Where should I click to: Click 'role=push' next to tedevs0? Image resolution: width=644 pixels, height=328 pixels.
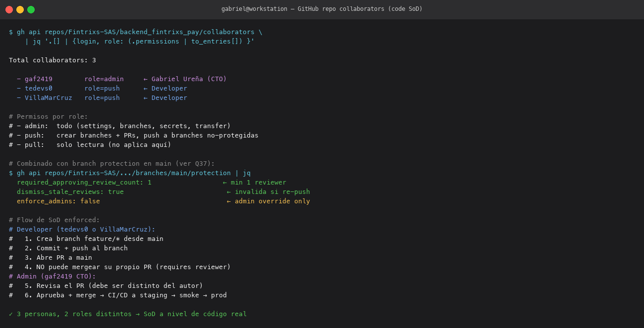click(x=102, y=89)
